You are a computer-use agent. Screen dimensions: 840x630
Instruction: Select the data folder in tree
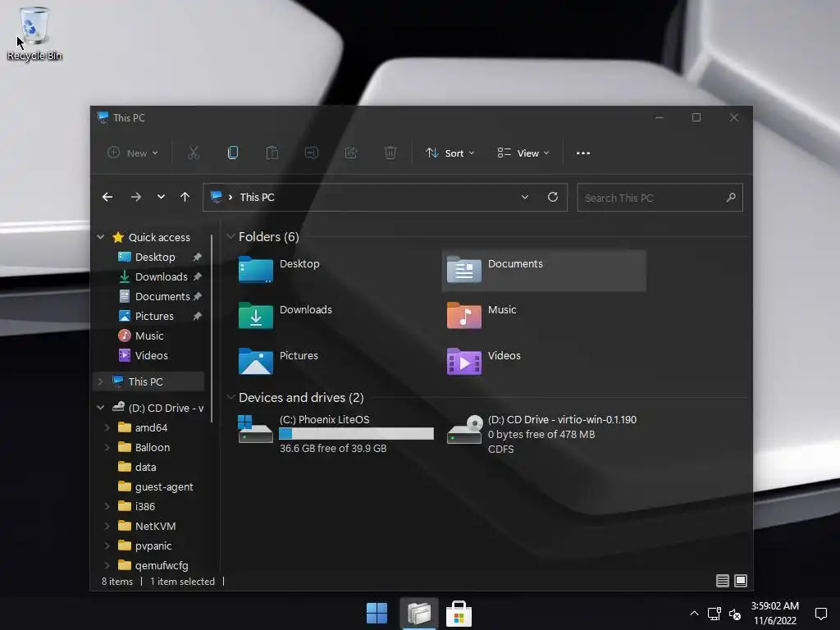pos(145,467)
